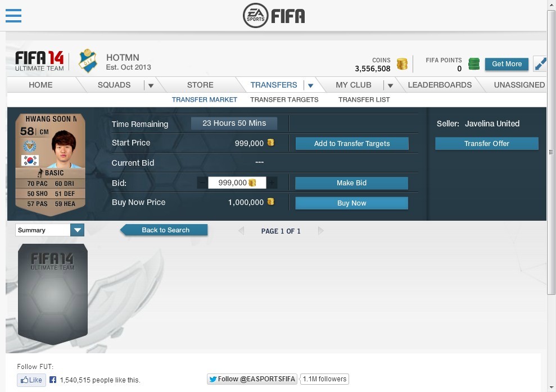The image size is (556, 392).
Task: Click the 1,000,000 Buy Now Price value
Action: tap(246, 202)
